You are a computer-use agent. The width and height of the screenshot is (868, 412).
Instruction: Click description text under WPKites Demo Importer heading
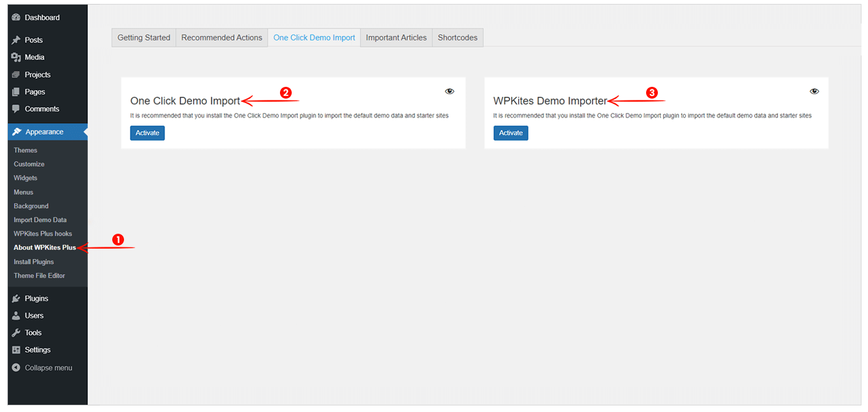coord(653,116)
